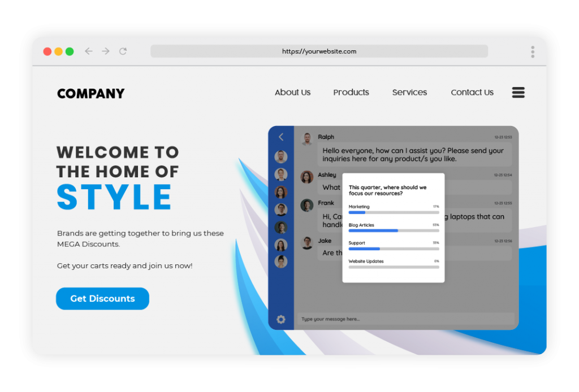Open the About Us navigation item
This screenshot has width=579, height=392.
(x=292, y=93)
